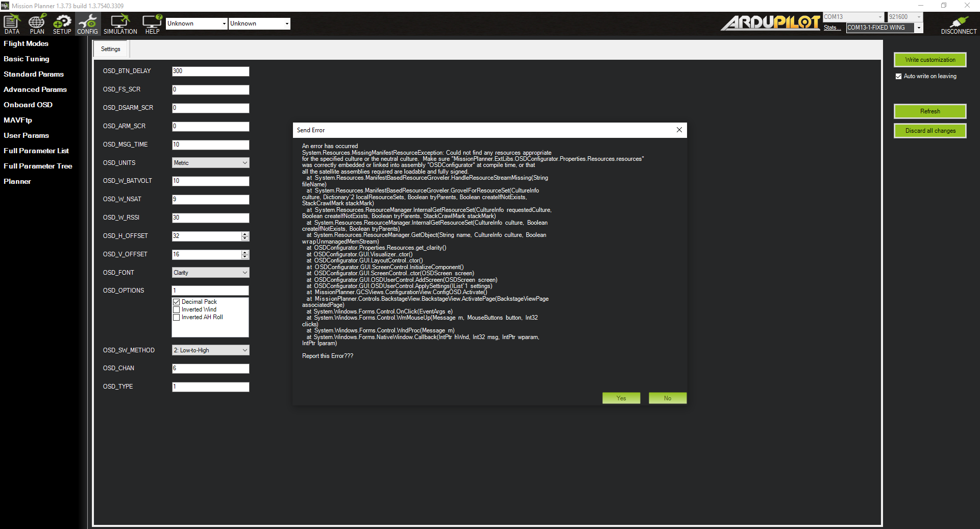Open the OSD_UNITS Metric dropdown
The height and width of the screenshot is (529, 980).
pyautogui.click(x=211, y=163)
